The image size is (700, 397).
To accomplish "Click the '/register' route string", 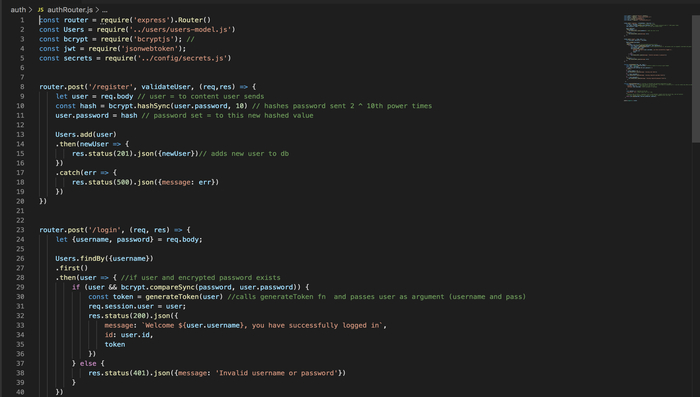I will point(111,87).
